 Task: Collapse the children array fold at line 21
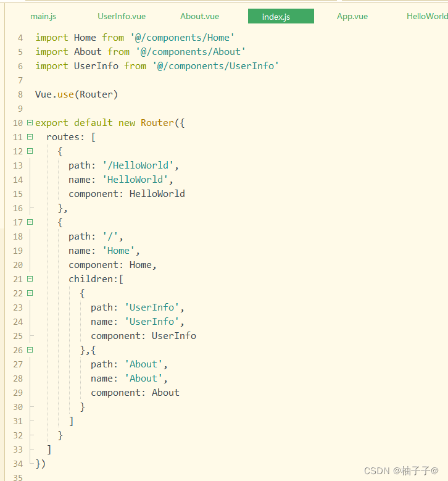tap(30, 279)
